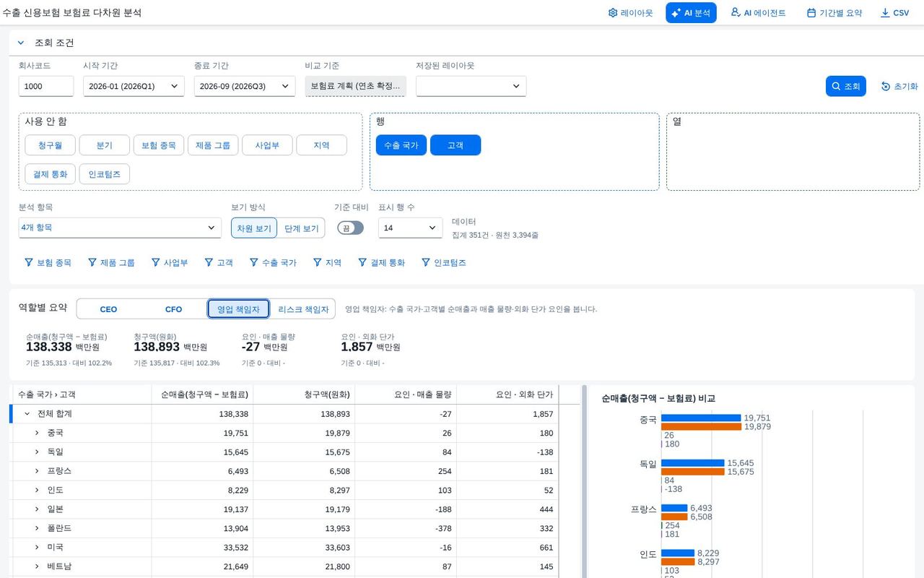Open the 종료 기간 dropdown
This screenshot has width=924, height=578.
tap(245, 86)
